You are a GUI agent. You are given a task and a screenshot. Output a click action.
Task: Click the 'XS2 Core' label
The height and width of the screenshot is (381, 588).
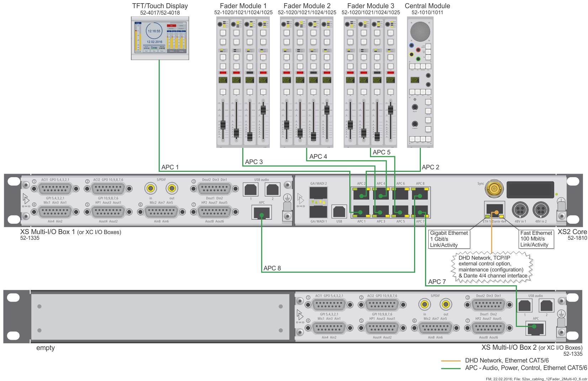(x=572, y=232)
